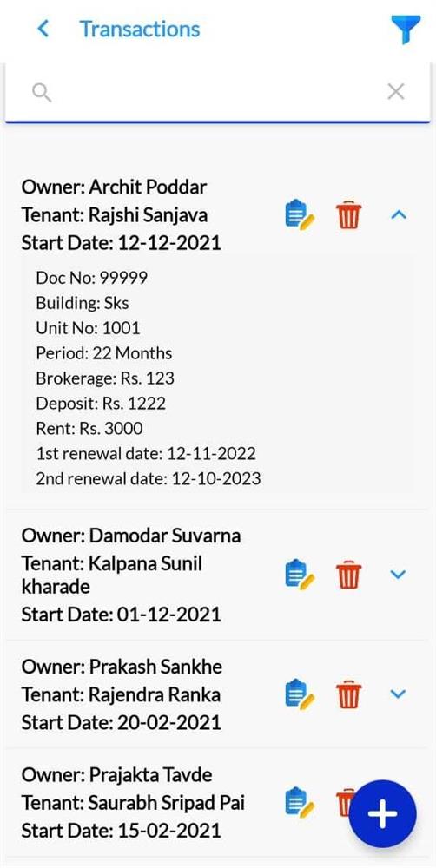Select the Owner: Prajakta Tavde entry
Screen dimensions: 436x868
point(117,775)
